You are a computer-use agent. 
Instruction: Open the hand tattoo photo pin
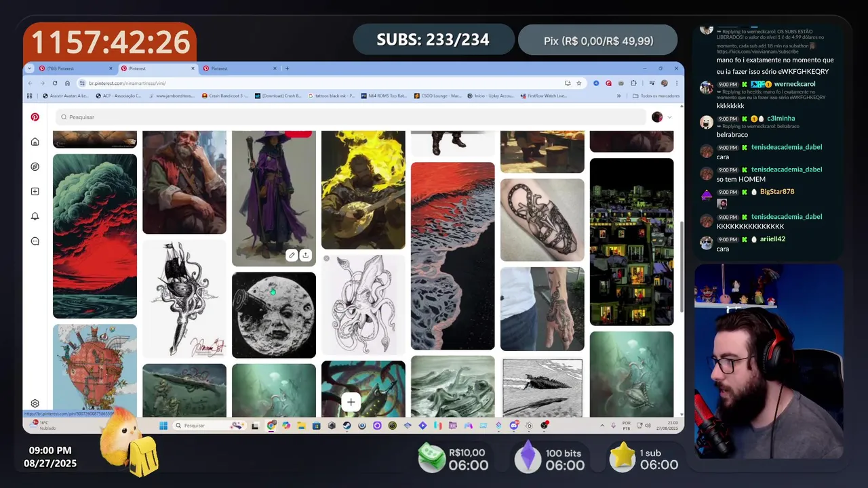coord(542,309)
